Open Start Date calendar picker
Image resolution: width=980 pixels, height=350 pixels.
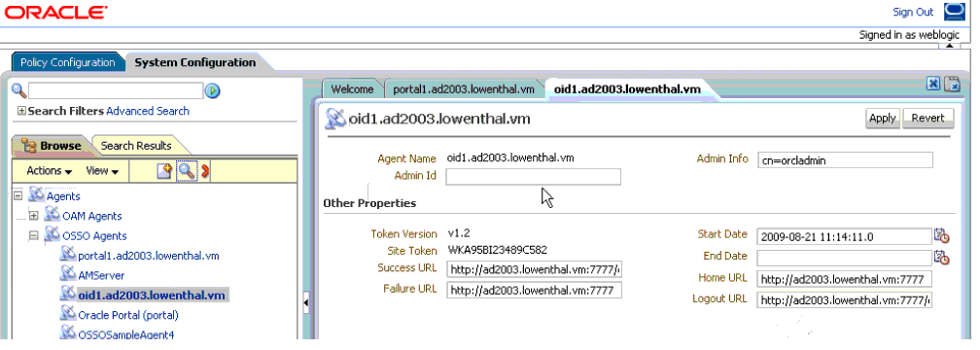tap(942, 235)
